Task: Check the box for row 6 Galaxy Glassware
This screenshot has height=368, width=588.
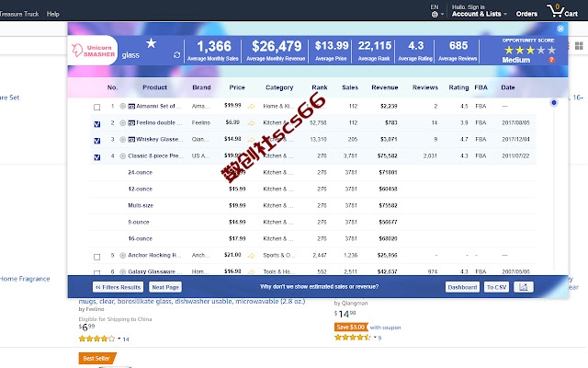Action: [x=97, y=272]
